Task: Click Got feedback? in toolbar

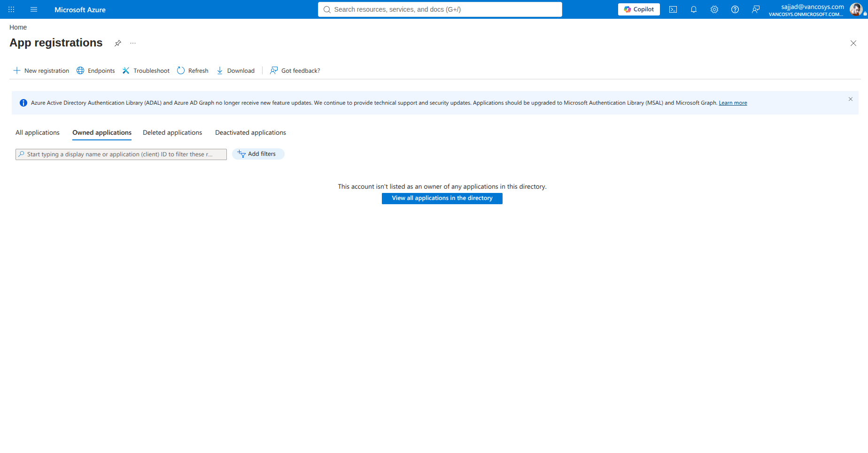Action: click(x=295, y=70)
